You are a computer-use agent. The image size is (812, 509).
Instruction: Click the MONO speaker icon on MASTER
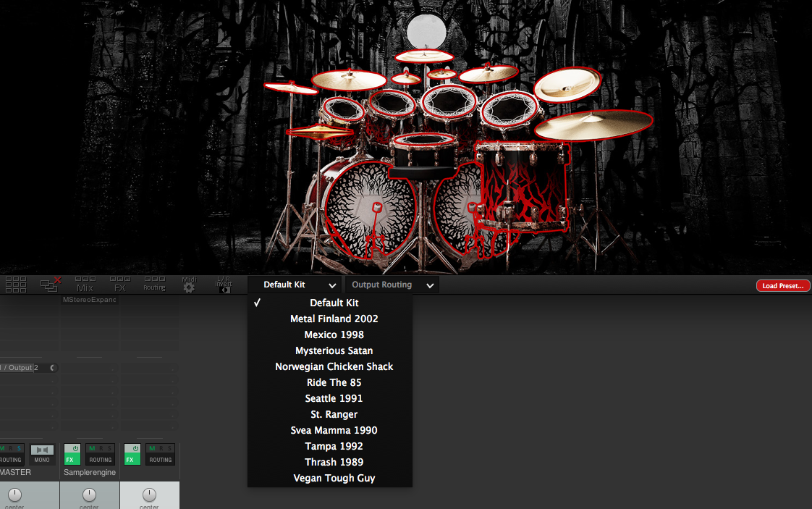pyautogui.click(x=42, y=450)
